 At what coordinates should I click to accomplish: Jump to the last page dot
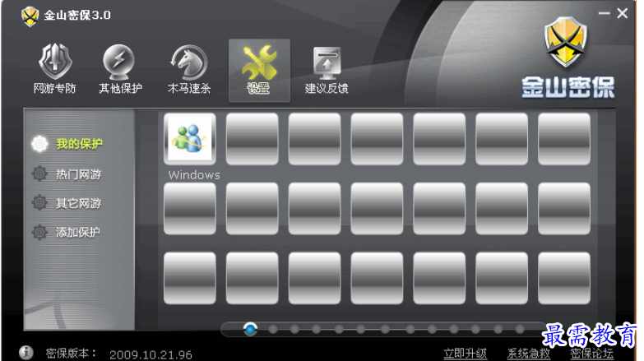pyautogui.click(x=520, y=329)
